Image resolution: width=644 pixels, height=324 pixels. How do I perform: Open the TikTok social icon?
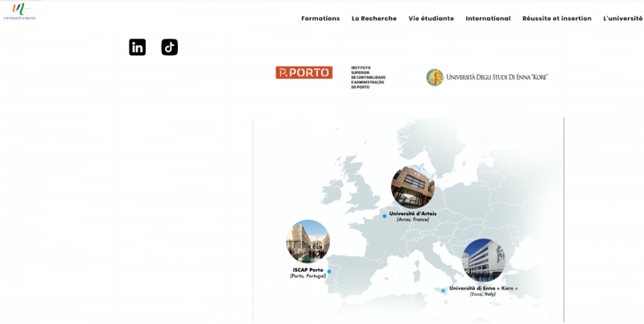pyautogui.click(x=169, y=48)
